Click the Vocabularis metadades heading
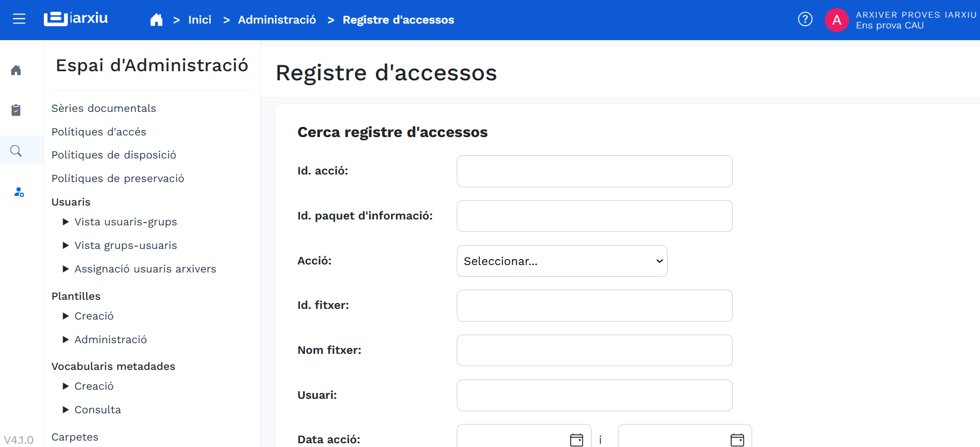Viewport: 980px width, 447px height. 113,366
